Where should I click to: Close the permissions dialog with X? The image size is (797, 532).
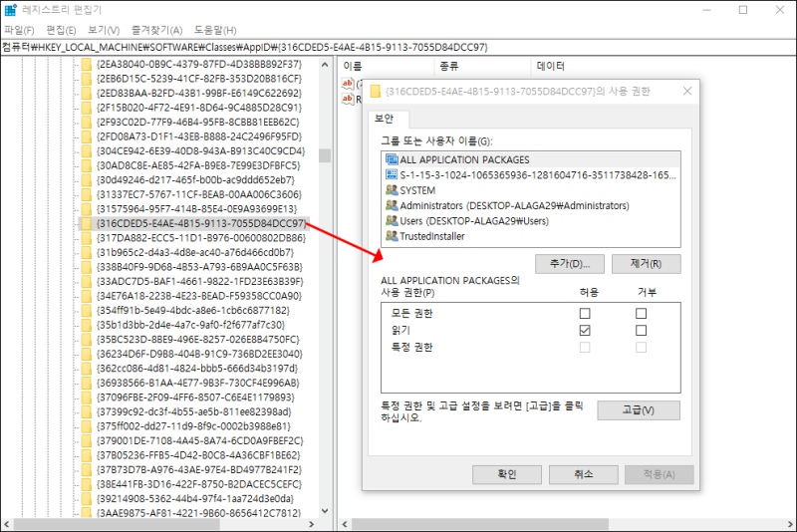[687, 91]
